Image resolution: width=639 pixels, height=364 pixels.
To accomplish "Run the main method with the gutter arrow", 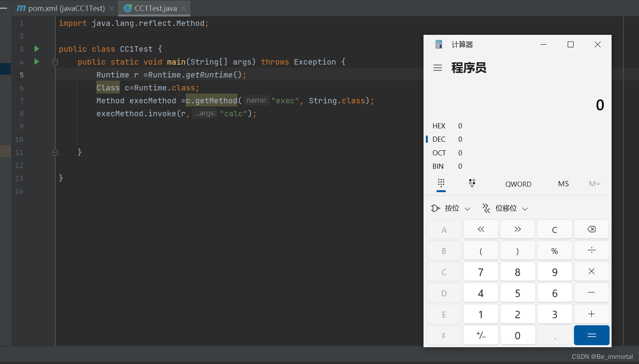I will point(36,61).
